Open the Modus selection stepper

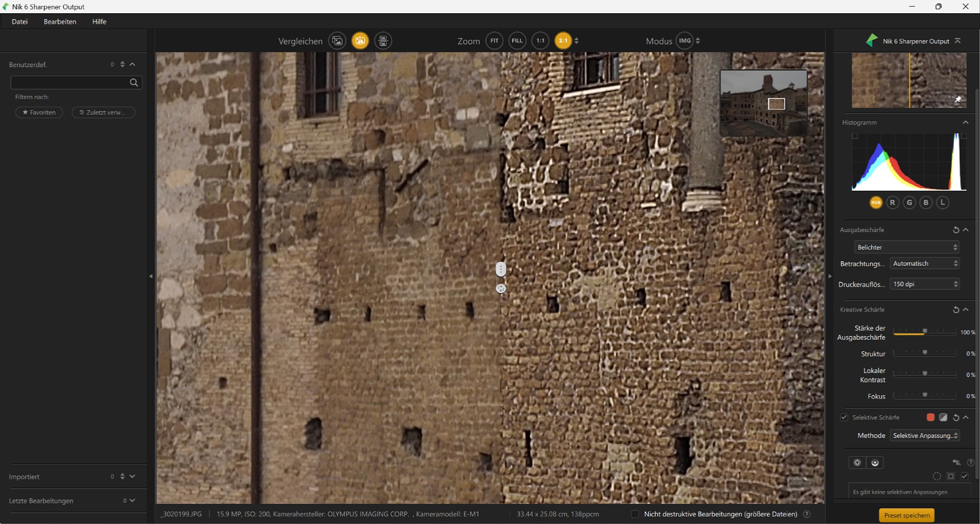tap(697, 41)
